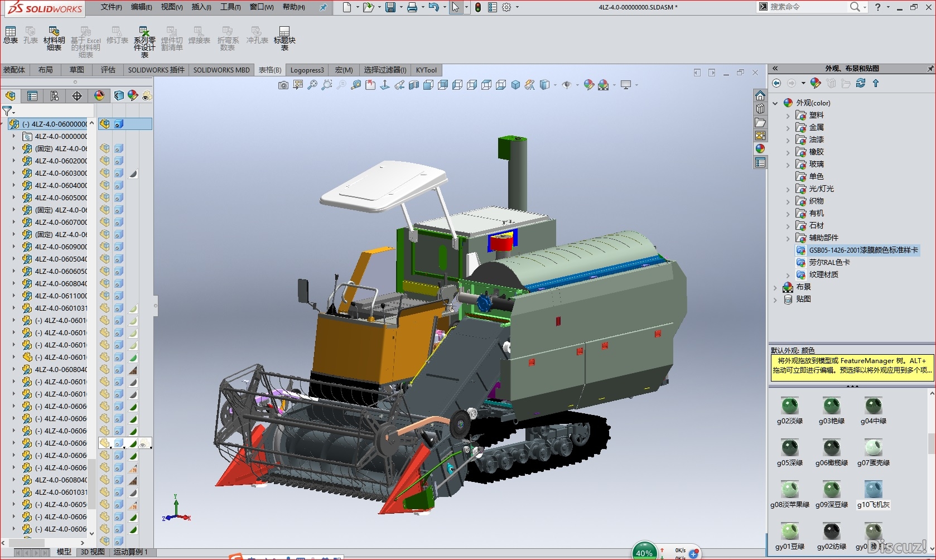The width and height of the screenshot is (936, 560).
Task: Switch to the SOLIDWORKS MBD tab
Action: [x=221, y=70]
